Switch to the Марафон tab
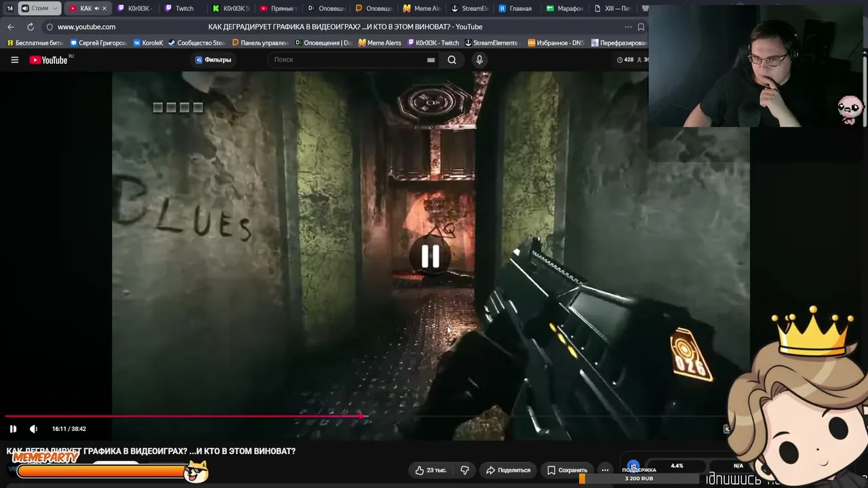This screenshot has width=868, height=488. point(564,9)
